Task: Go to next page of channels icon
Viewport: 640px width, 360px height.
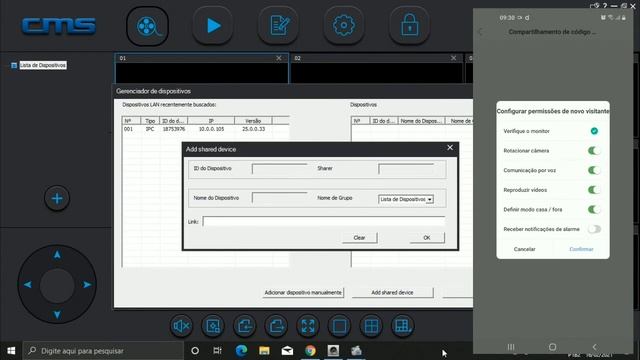Action: [276, 326]
